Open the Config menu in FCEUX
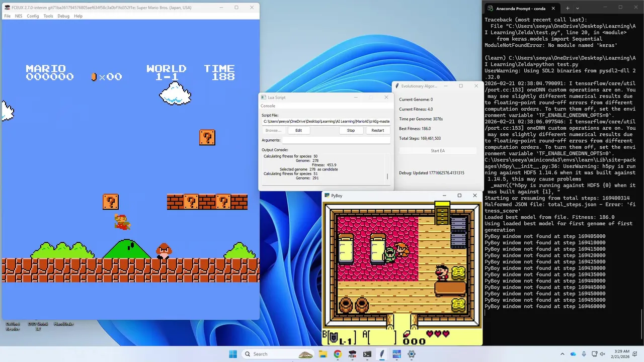Screen dimensions: 644x362 click(33, 16)
